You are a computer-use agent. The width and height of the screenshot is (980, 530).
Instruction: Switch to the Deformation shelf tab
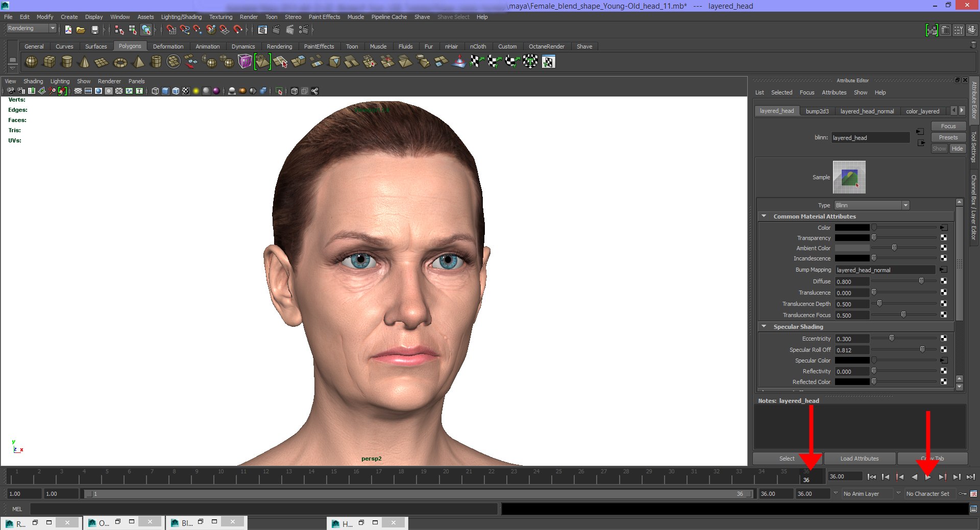click(168, 46)
